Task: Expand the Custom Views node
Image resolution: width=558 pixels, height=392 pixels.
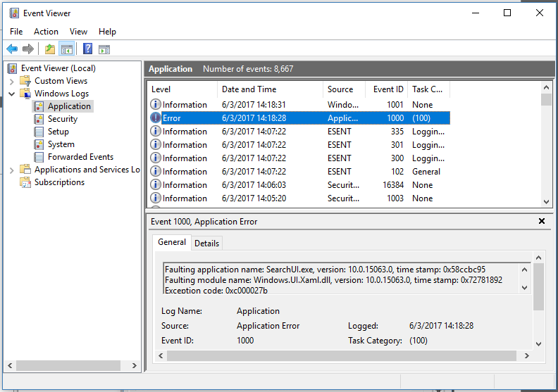Action: tap(12, 81)
